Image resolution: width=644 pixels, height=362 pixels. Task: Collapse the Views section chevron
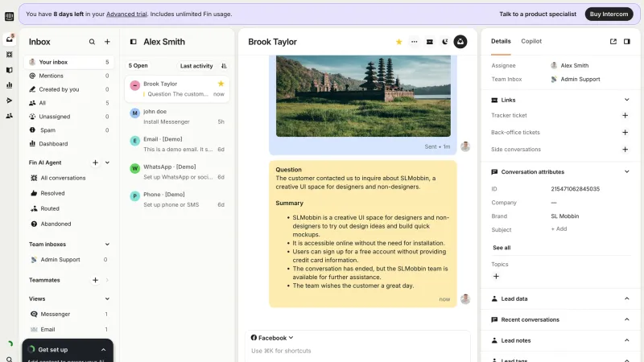(107, 299)
